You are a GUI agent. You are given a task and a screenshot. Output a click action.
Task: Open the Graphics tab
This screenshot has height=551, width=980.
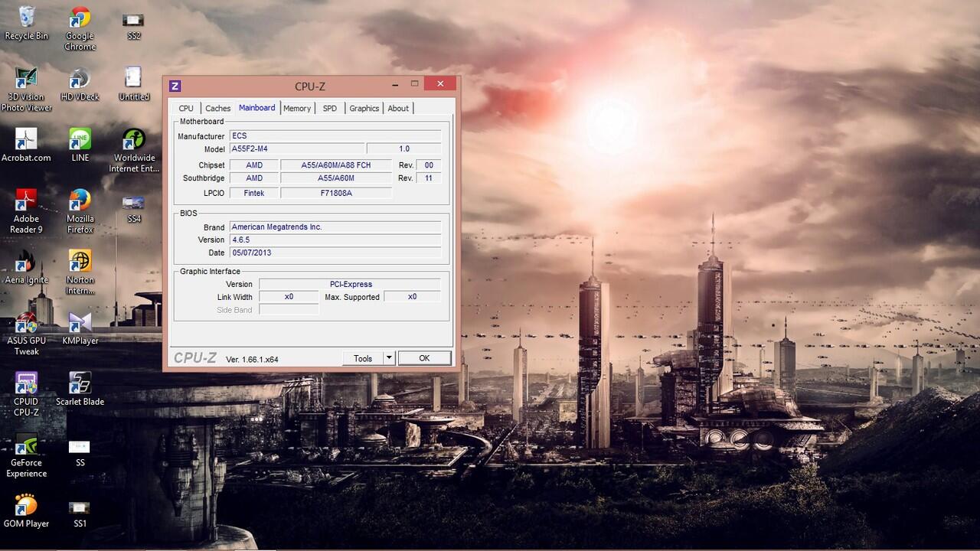[x=364, y=109]
